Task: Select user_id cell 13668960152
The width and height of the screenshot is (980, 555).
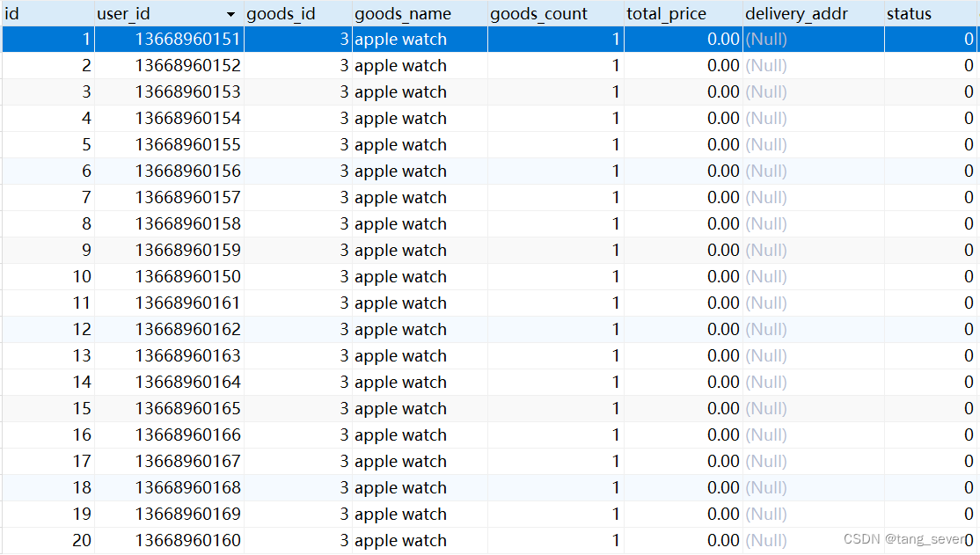Action: pos(170,66)
